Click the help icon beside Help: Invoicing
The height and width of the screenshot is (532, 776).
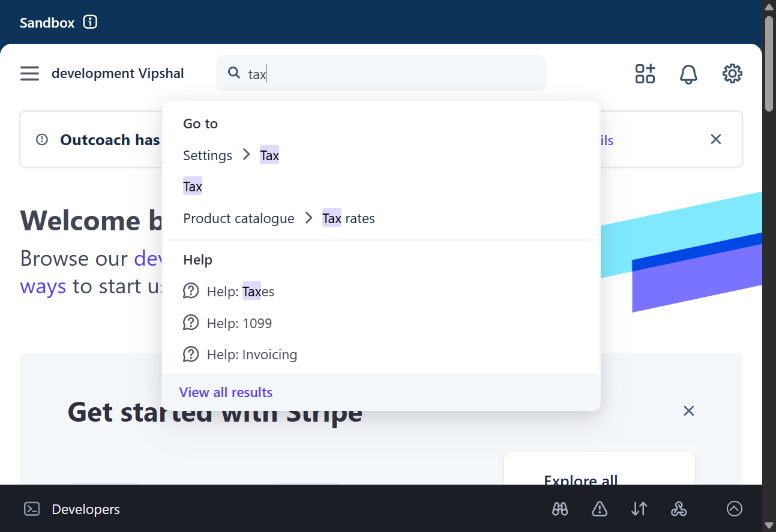point(191,354)
